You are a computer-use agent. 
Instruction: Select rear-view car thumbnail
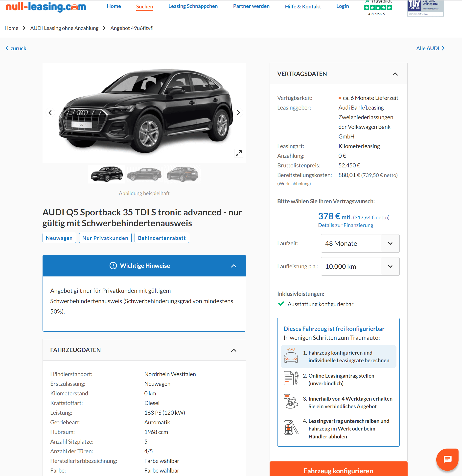[x=182, y=174]
